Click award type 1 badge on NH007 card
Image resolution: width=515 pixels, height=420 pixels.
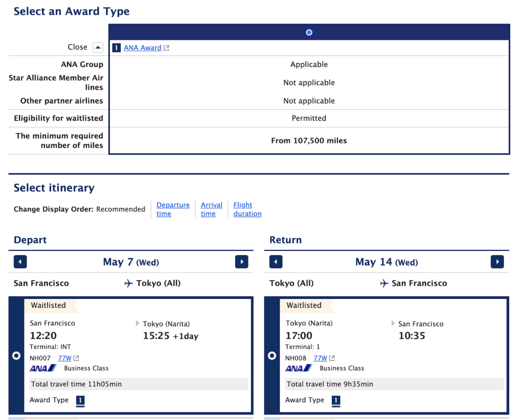pos(80,400)
